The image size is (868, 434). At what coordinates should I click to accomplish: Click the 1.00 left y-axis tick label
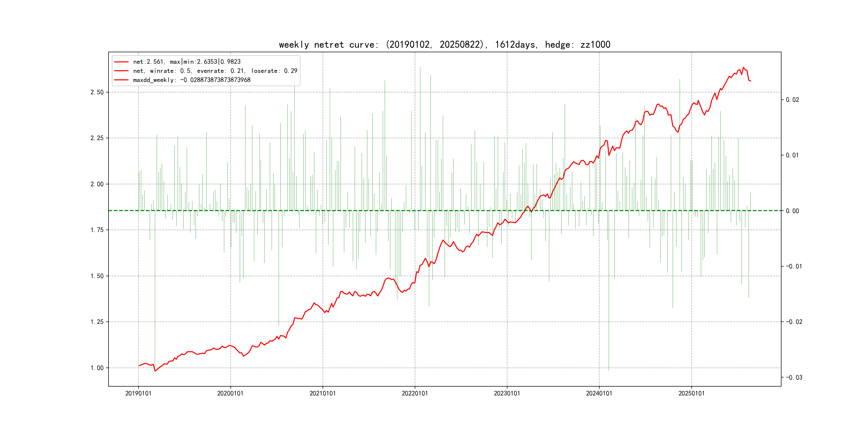pos(97,368)
